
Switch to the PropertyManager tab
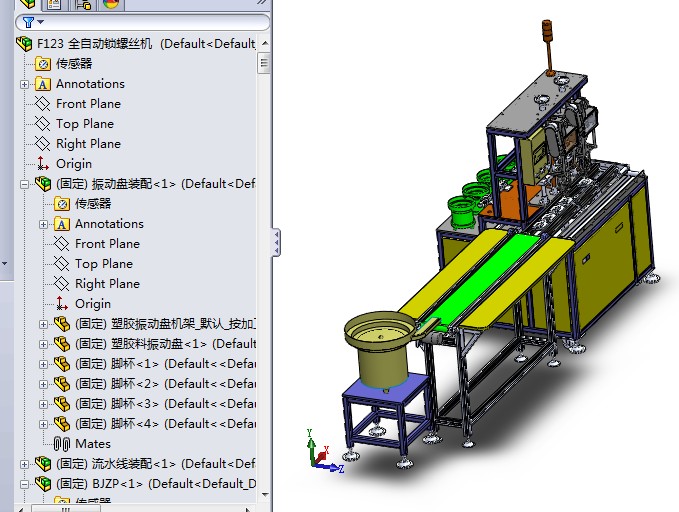click(x=54, y=4)
